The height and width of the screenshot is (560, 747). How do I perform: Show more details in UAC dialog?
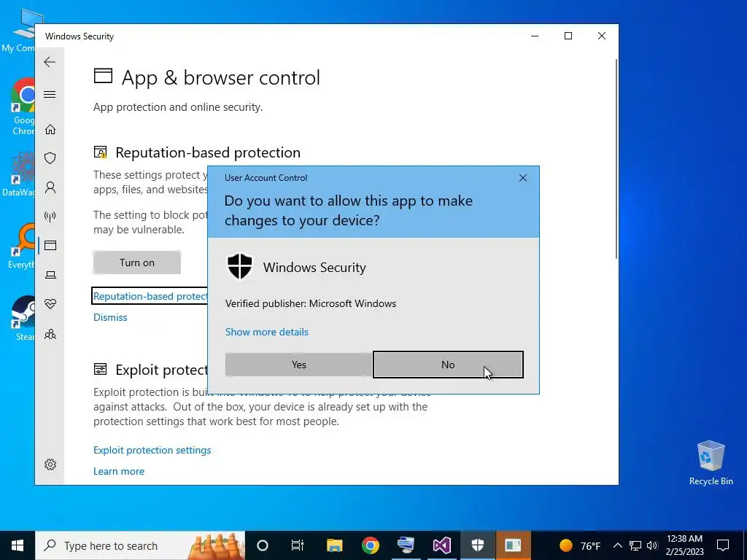(267, 332)
